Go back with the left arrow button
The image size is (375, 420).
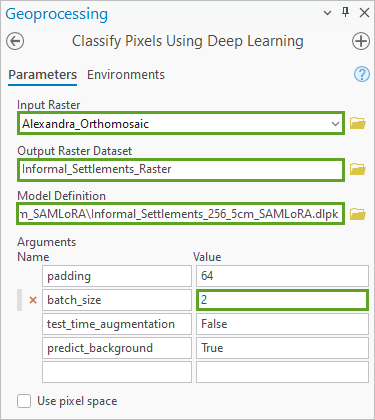(x=15, y=41)
